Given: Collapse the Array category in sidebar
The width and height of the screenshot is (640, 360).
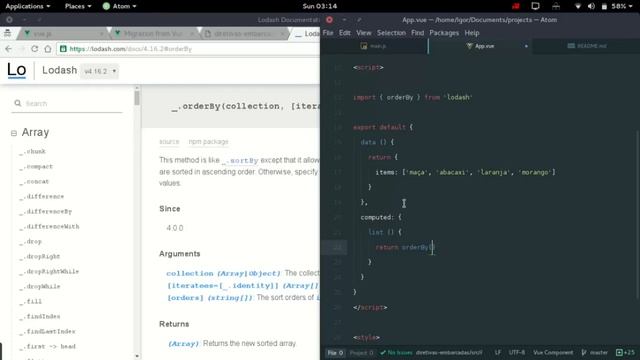Looking at the screenshot, I should (14, 133).
